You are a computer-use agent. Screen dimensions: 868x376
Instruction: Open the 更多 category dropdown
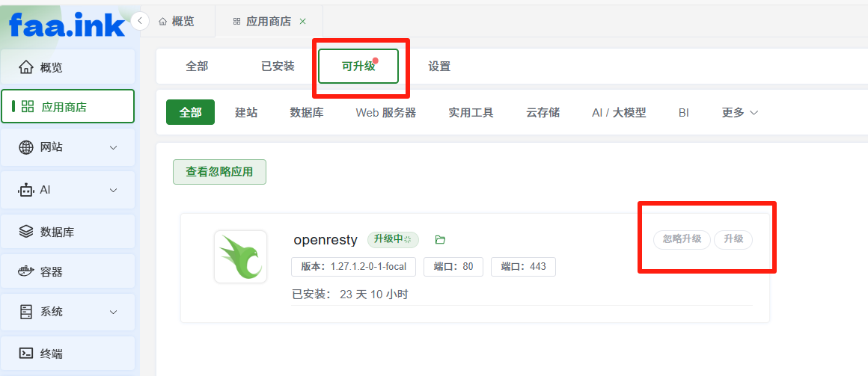tap(739, 112)
